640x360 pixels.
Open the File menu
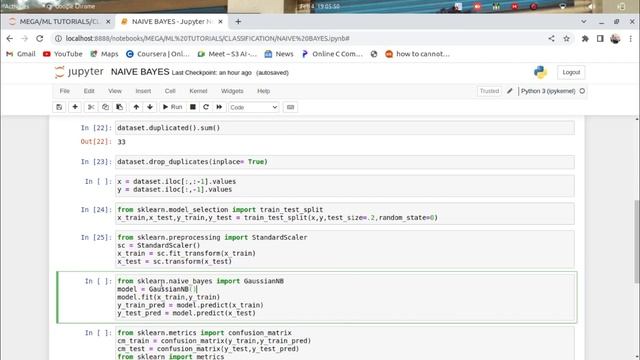click(x=64, y=91)
